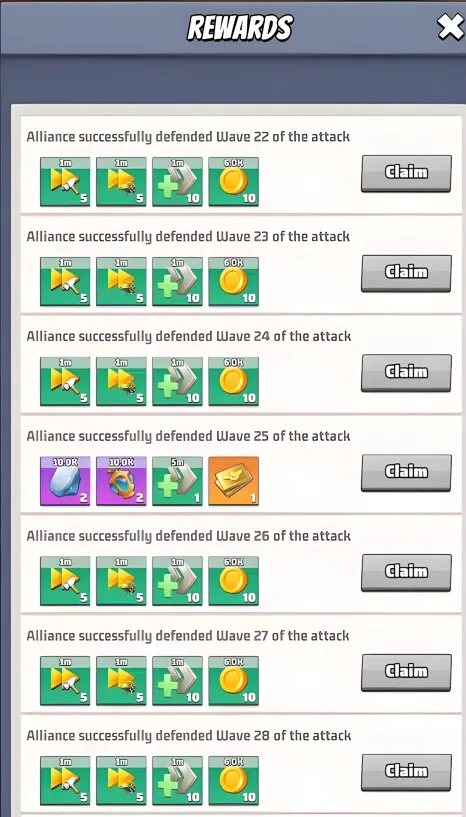
Task: Close the Rewards window
Action: [450, 27]
